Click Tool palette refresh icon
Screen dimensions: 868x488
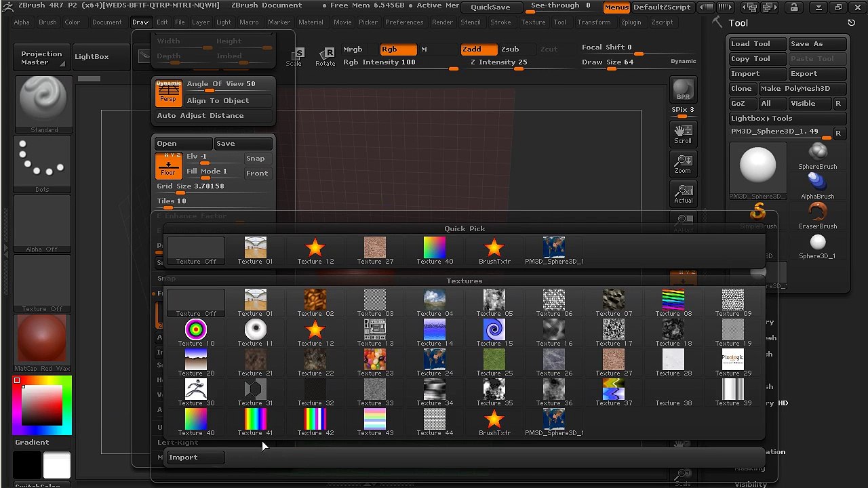[x=851, y=23]
